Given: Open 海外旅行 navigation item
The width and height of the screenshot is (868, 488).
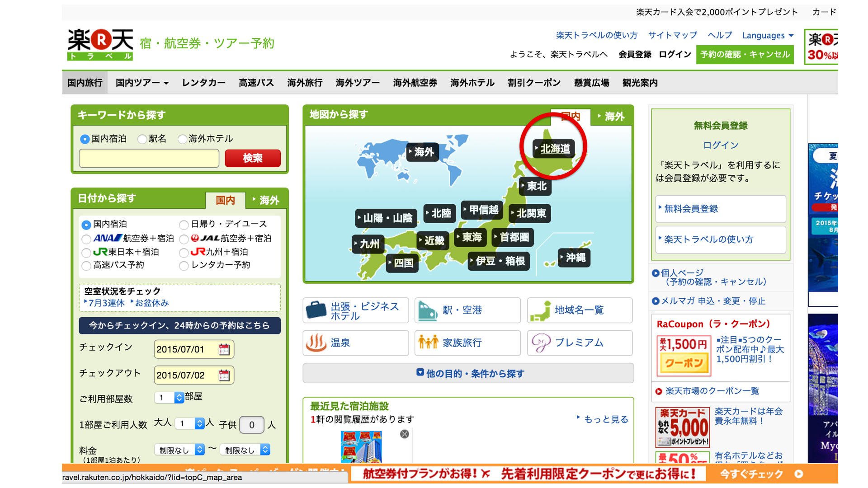Looking at the screenshot, I should pos(305,83).
